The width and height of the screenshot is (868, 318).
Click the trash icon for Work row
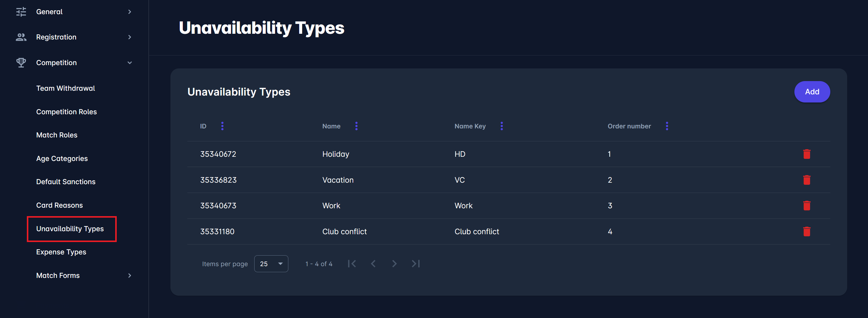(806, 206)
